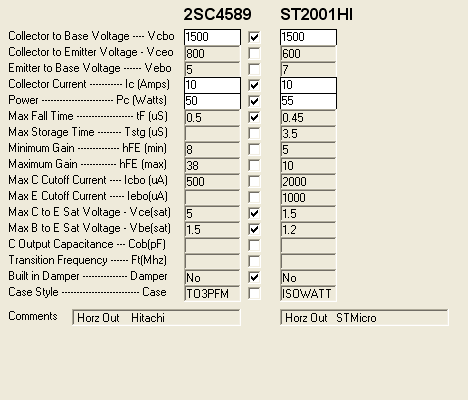Select the 2SC4589 Minimum Gain field

(x=212, y=149)
